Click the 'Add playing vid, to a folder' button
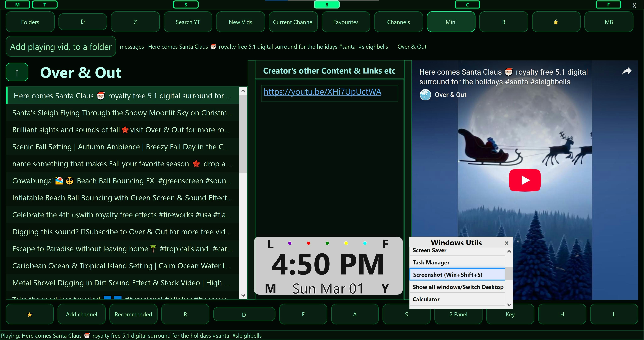The height and width of the screenshot is (340, 644). (x=61, y=47)
